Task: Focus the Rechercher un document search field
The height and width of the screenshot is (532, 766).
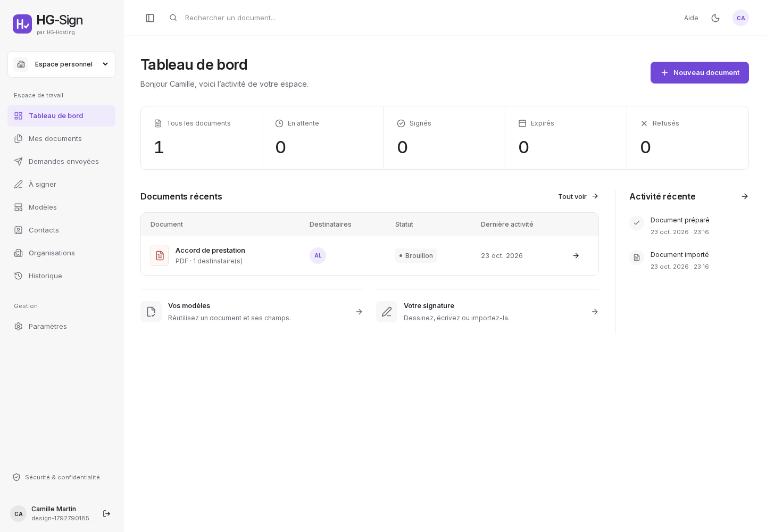Action: click(230, 18)
